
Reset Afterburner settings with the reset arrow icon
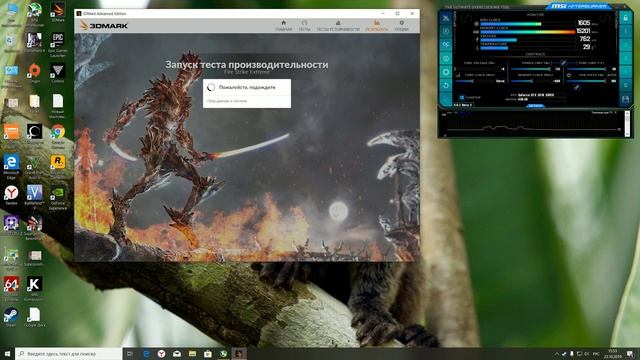pos(446,86)
